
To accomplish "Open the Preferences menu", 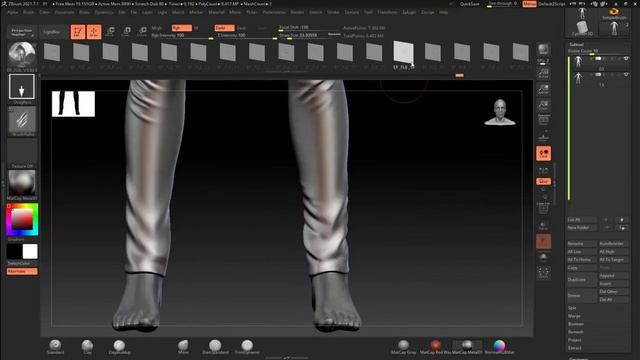I will pyautogui.click(x=274, y=12).
